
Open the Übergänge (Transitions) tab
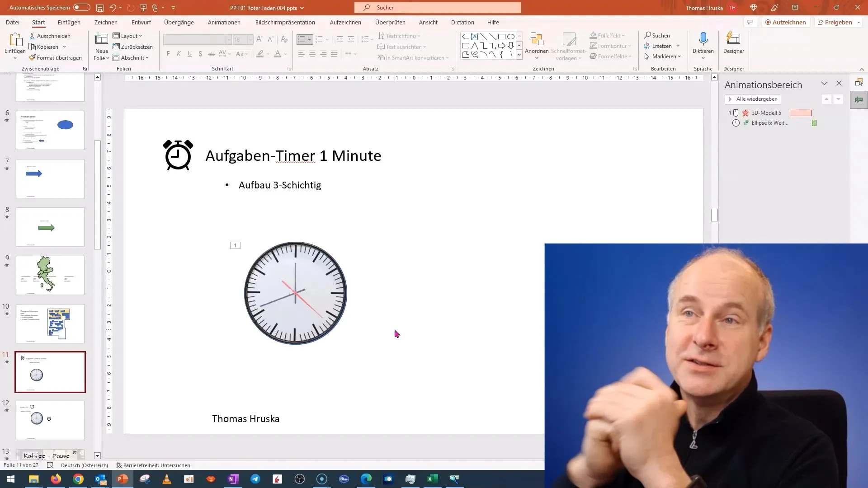[179, 22]
